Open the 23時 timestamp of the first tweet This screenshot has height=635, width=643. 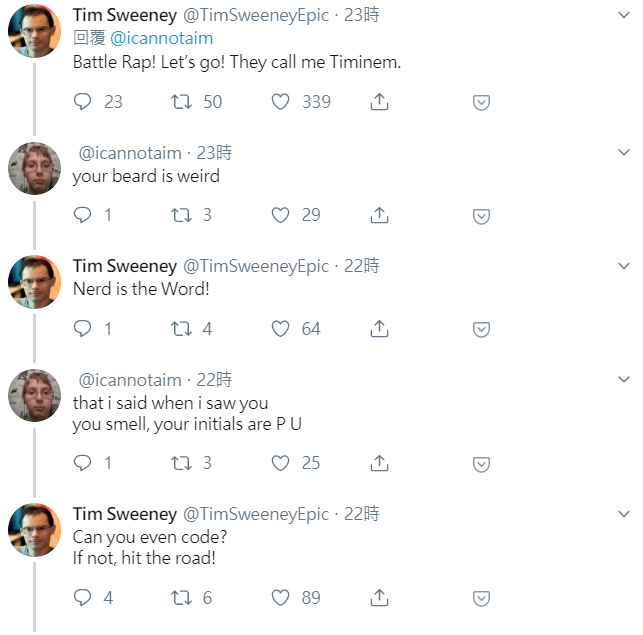pyautogui.click(x=361, y=15)
